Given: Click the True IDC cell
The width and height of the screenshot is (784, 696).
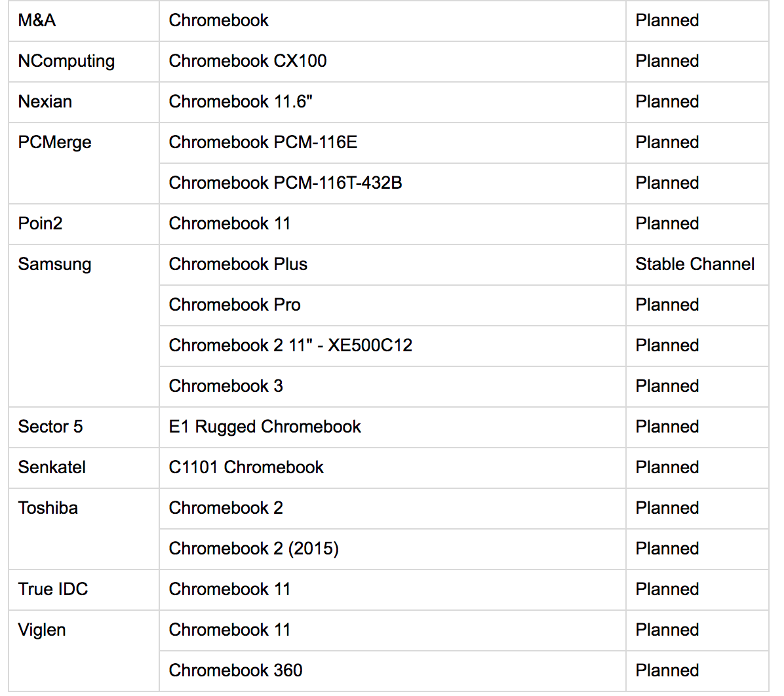Looking at the screenshot, I should click(53, 589).
